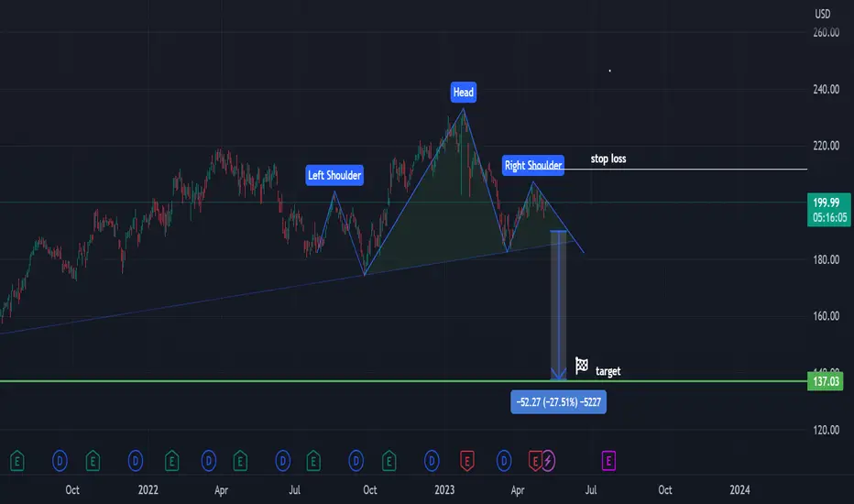Select the Left Shoulder label
This screenshot has width=854, height=504.
click(334, 175)
